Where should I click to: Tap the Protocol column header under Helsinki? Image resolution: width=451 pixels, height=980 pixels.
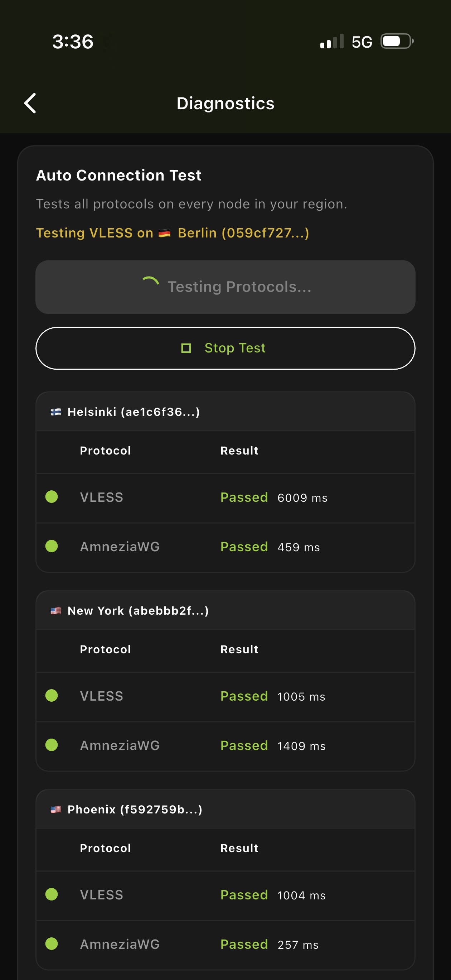point(105,451)
